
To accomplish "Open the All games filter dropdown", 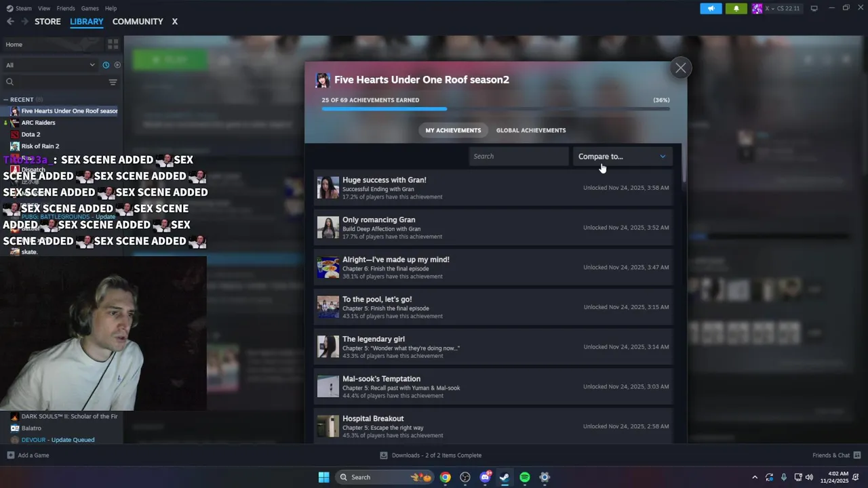I will [50, 65].
